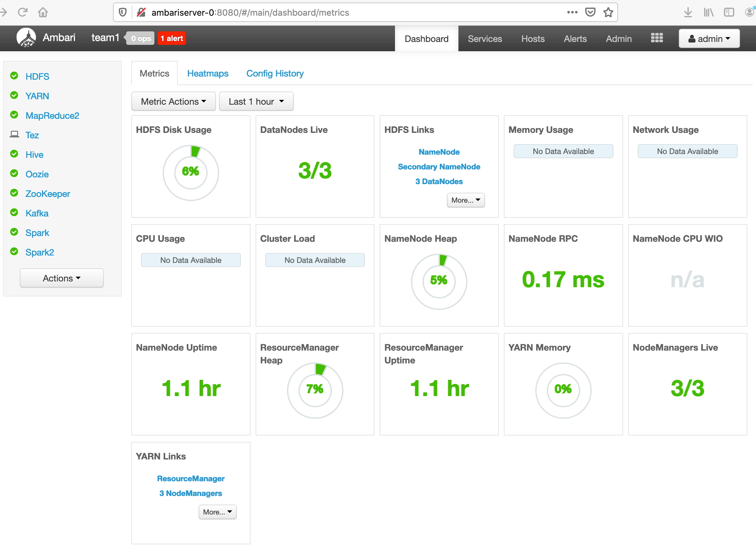Open the services Actions dropdown
The image size is (756, 552).
(x=62, y=278)
